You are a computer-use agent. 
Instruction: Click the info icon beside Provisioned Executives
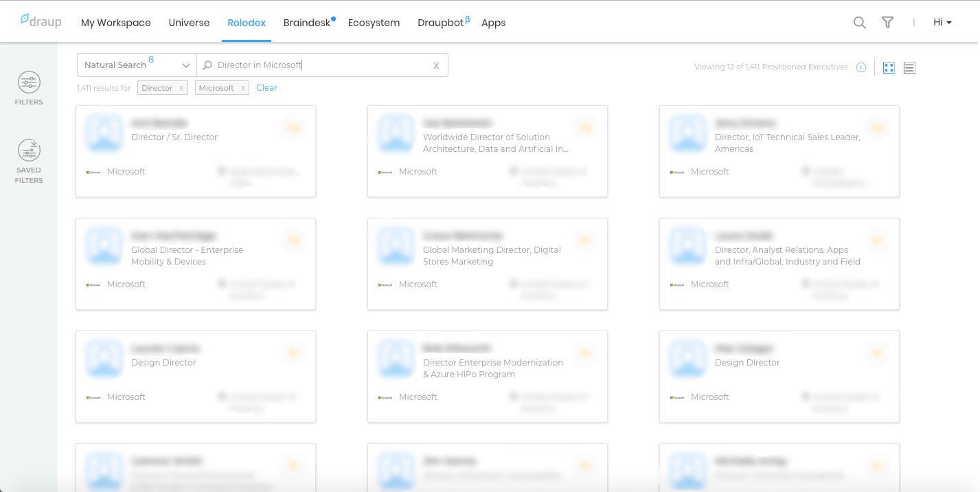pyautogui.click(x=861, y=67)
